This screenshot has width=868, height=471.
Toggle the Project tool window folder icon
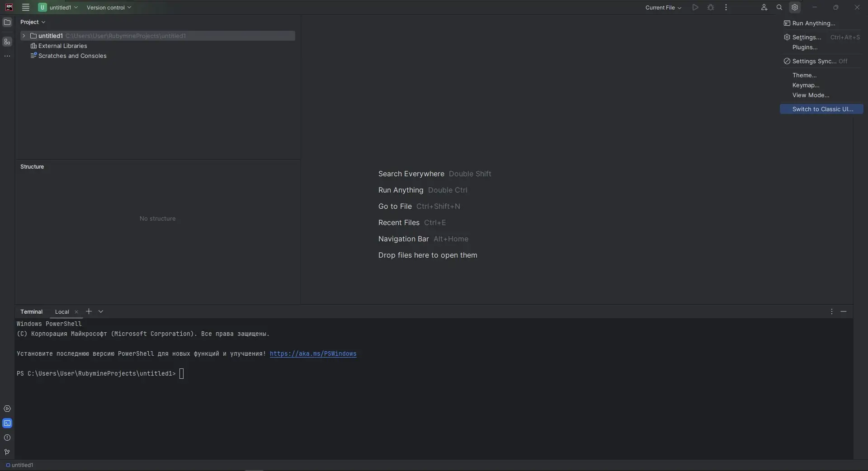click(7, 22)
